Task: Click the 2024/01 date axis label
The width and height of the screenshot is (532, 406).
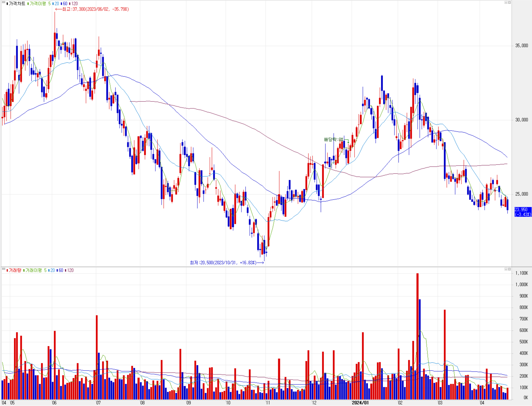Action: click(360, 403)
